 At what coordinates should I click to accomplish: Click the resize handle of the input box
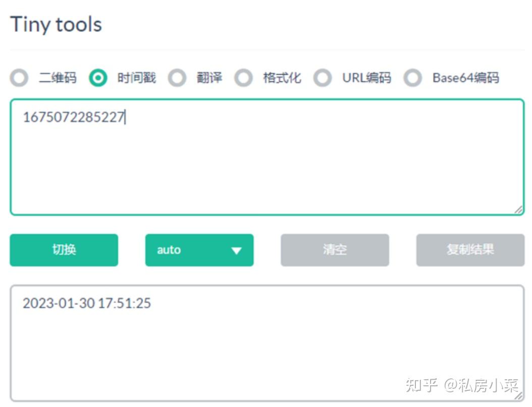518,210
